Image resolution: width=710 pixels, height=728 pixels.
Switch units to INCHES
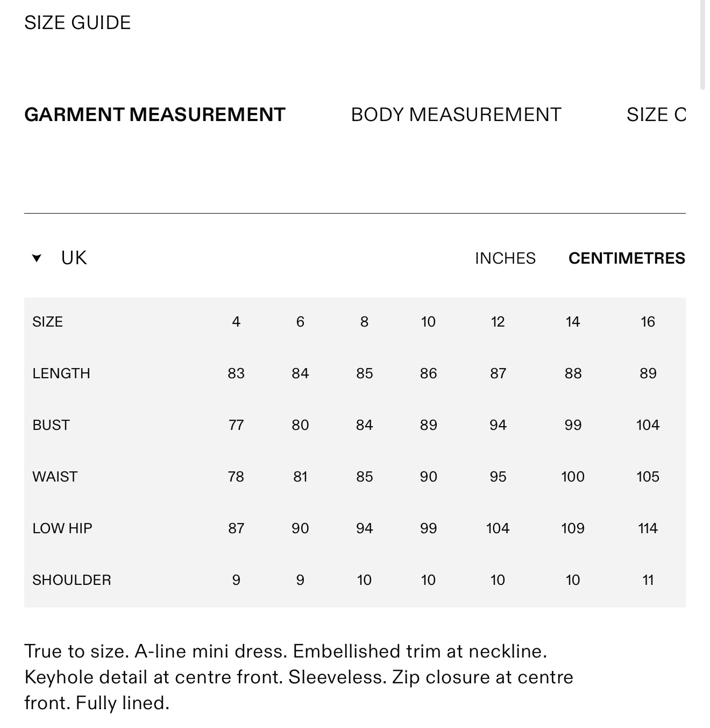point(505,258)
